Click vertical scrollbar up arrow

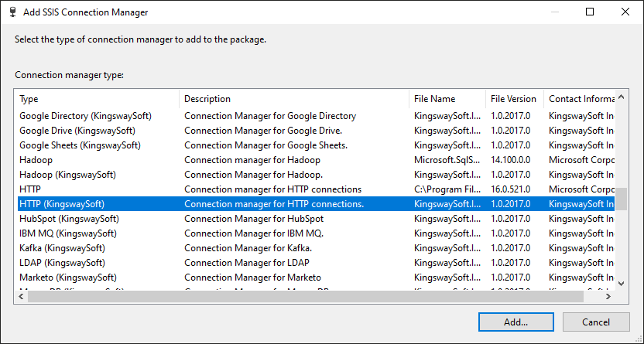[x=622, y=97]
